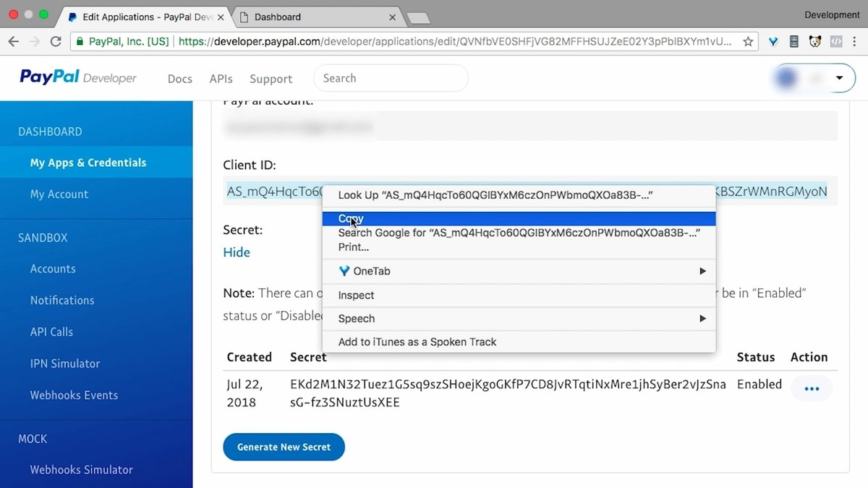The height and width of the screenshot is (488, 868).
Task: Click the SANDBOX sidebar heading
Action: click(x=43, y=238)
